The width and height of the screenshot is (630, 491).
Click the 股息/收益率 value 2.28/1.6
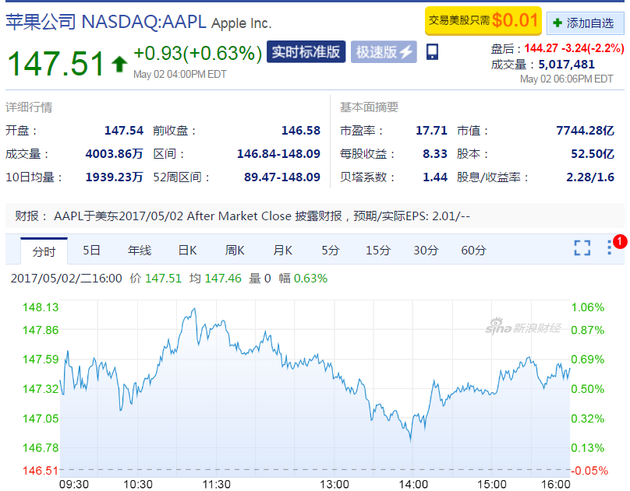click(590, 177)
